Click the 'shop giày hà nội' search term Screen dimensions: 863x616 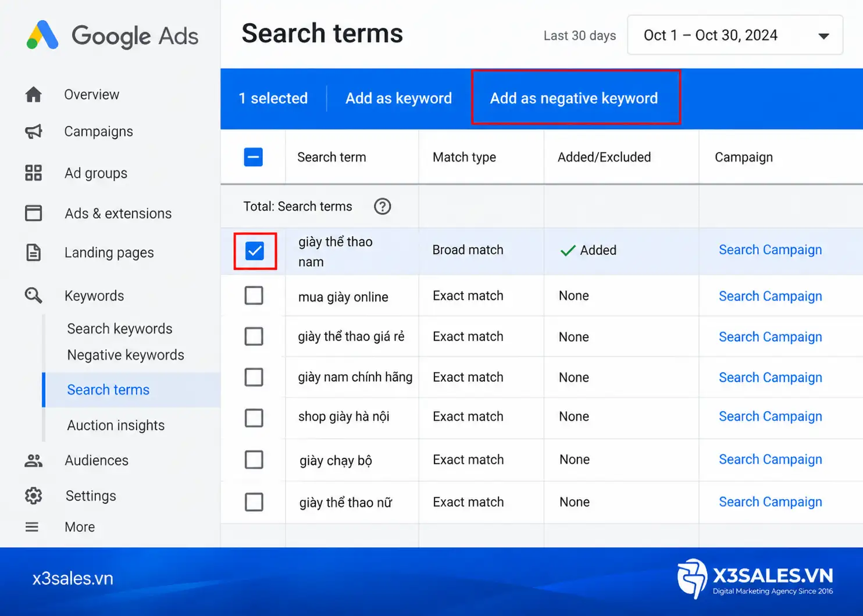344,417
